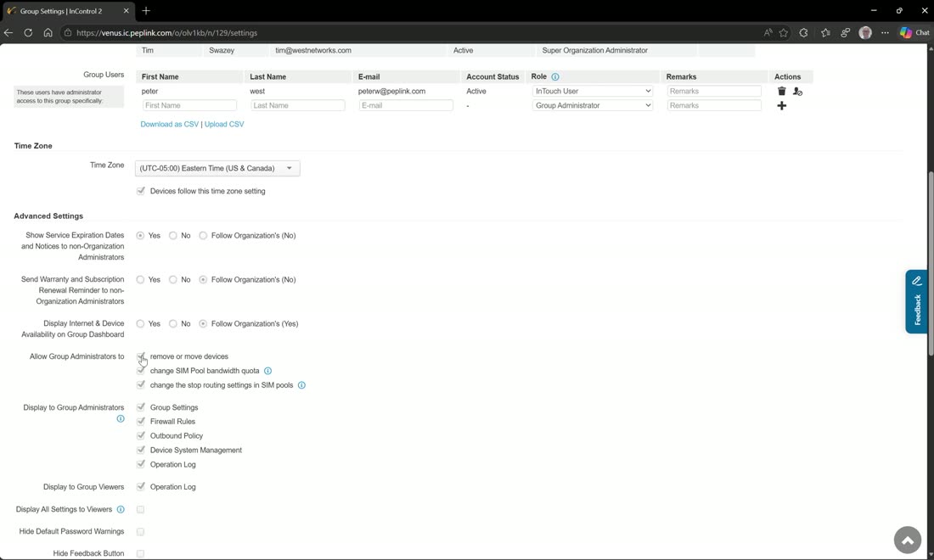Add a new group user with the plus icon

[x=781, y=106]
